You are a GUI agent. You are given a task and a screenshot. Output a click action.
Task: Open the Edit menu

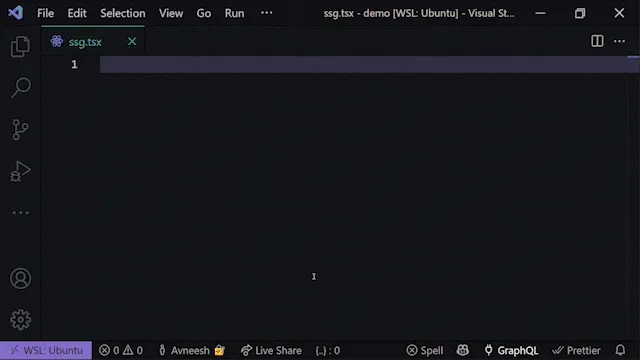pos(77,13)
